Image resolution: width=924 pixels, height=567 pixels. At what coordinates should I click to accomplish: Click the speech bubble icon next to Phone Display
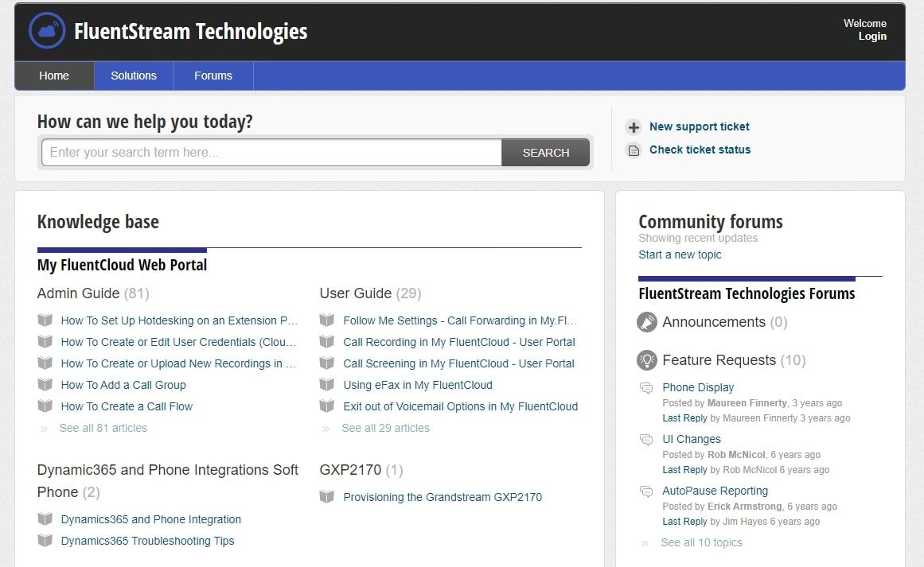pyautogui.click(x=646, y=388)
